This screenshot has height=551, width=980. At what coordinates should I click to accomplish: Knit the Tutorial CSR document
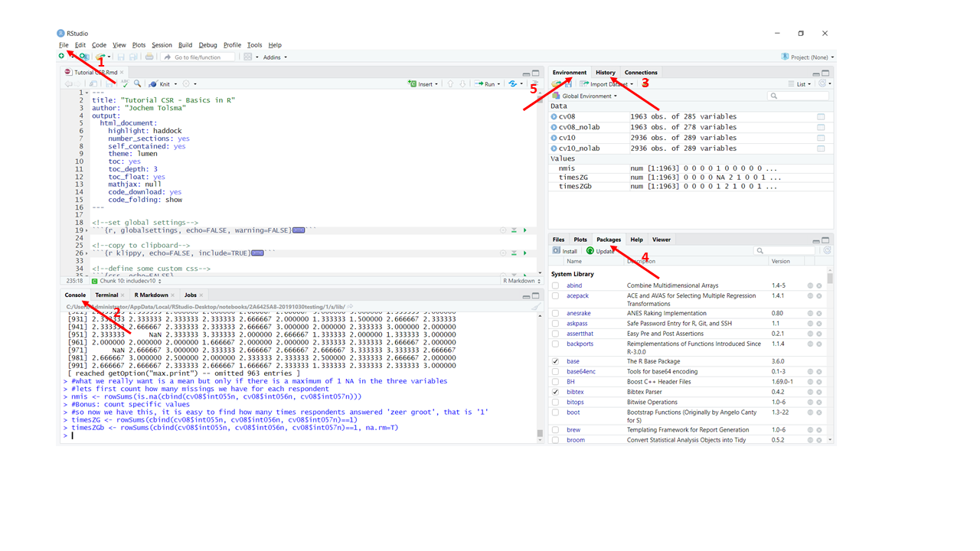click(x=160, y=84)
